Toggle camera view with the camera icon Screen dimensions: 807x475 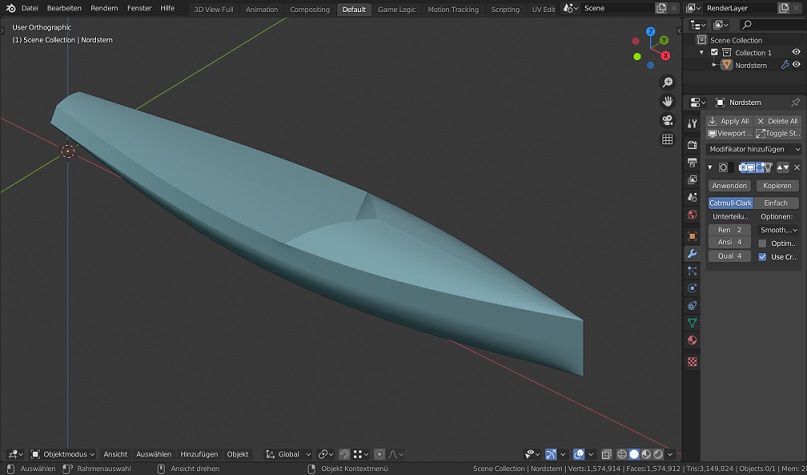[668, 120]
